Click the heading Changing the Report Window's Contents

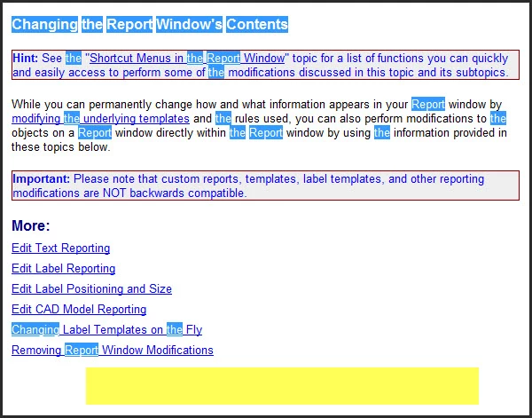[x=150, y=25]
